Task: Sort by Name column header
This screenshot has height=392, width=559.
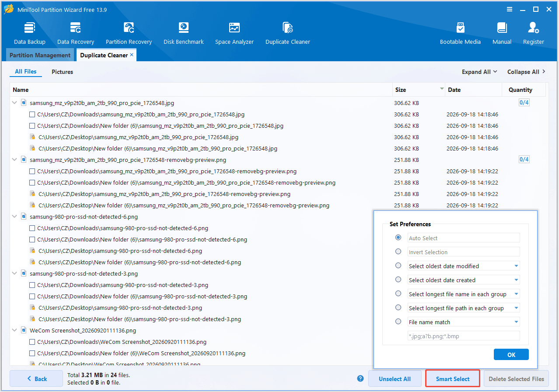Action: point(201,90)
